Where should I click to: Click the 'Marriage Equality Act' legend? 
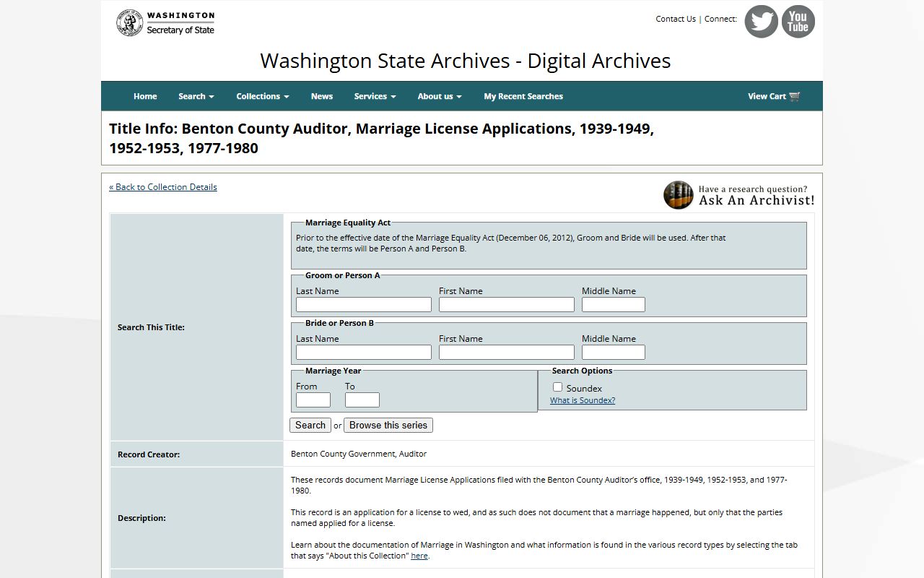click(x=348, y=223)
